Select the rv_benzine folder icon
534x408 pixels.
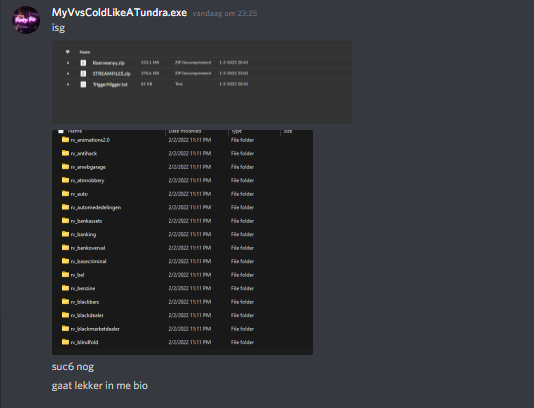click(65, 288)
